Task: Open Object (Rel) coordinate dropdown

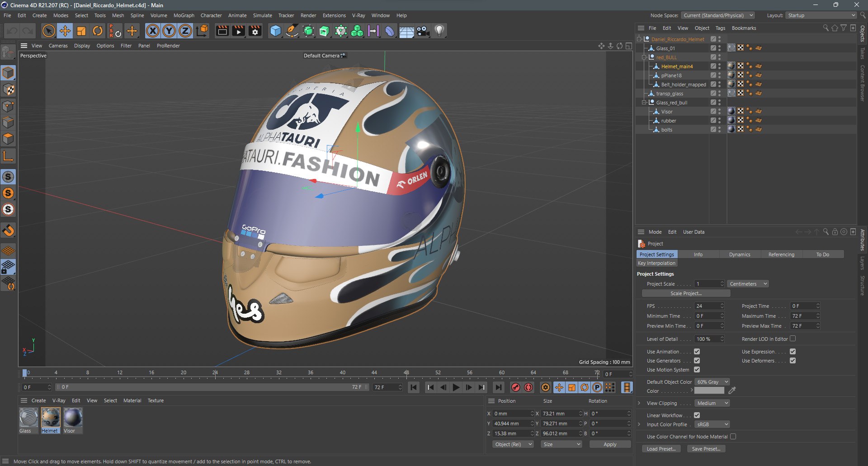Action: coord(513,444)
